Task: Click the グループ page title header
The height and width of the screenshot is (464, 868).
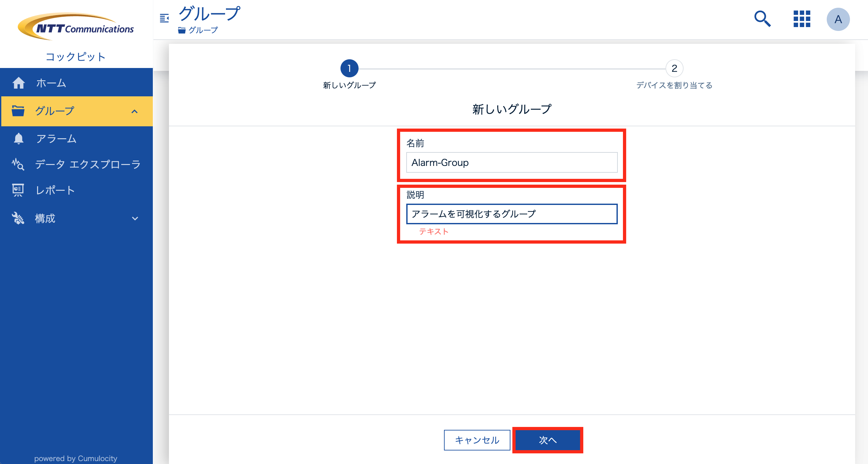Action: [209, 14]
